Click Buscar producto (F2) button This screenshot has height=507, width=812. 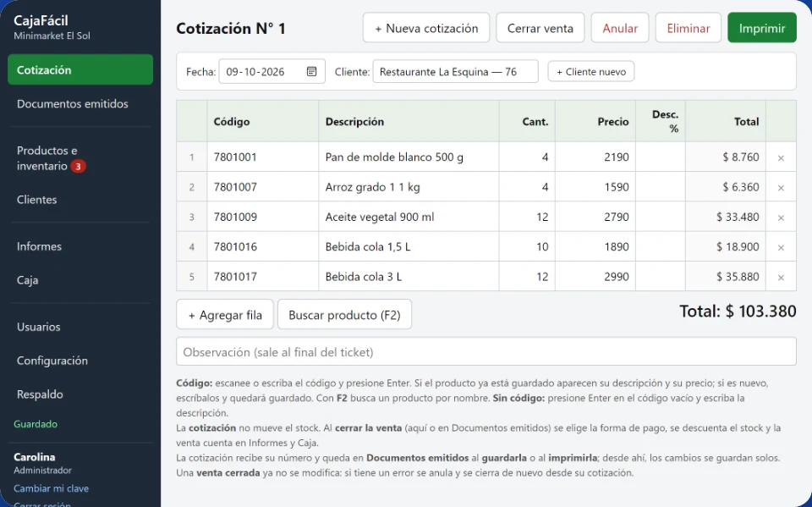click(x=344, y=315)
